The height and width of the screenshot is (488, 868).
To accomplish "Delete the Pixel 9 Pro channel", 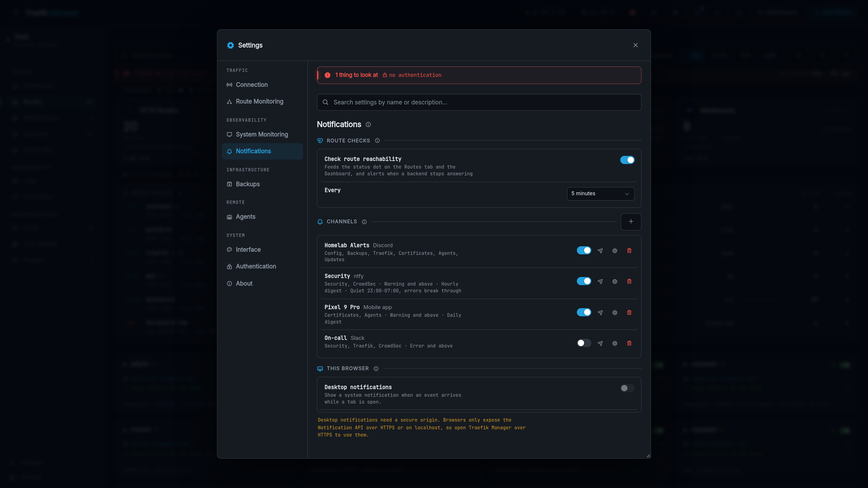I will point(629,313).
